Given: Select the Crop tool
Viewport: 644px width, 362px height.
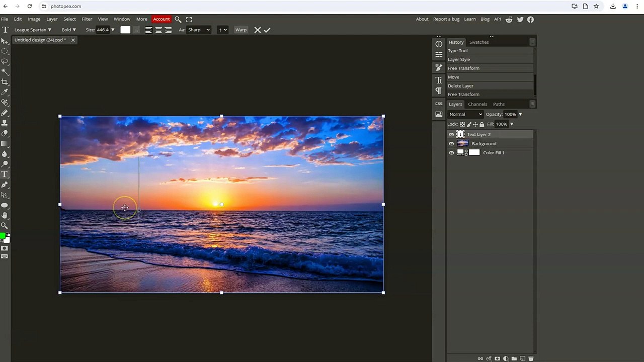Looking at the screenshot, I should [5, 82].
